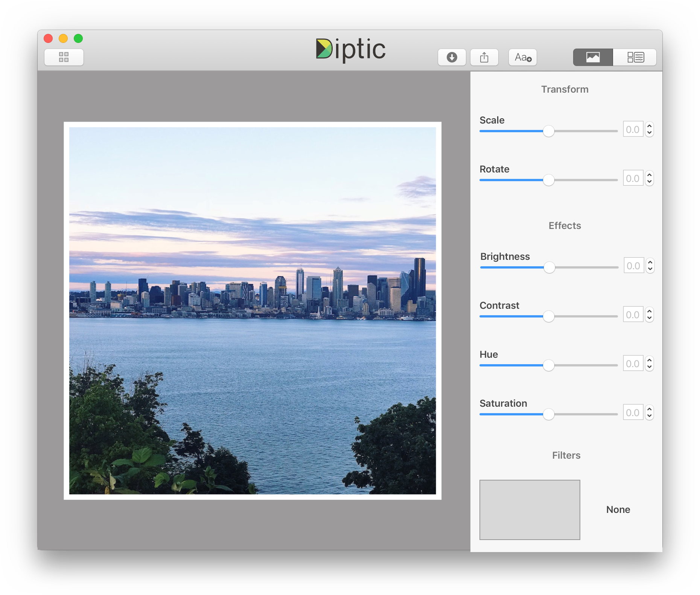Click the Transform section heading
Screen dimensions: 700x595
(565, 89)
